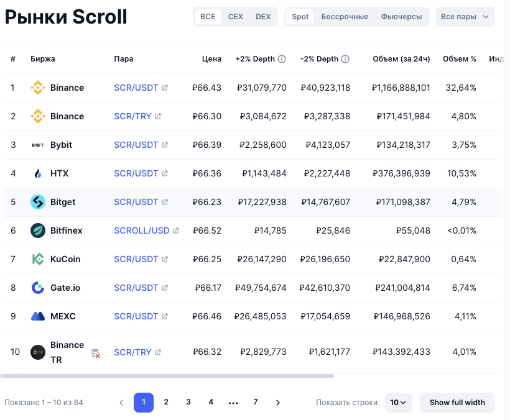Image resolution: width=510 pixels, height=420 pixels.
Task: Go to page 4
Action: click(211, 403)
